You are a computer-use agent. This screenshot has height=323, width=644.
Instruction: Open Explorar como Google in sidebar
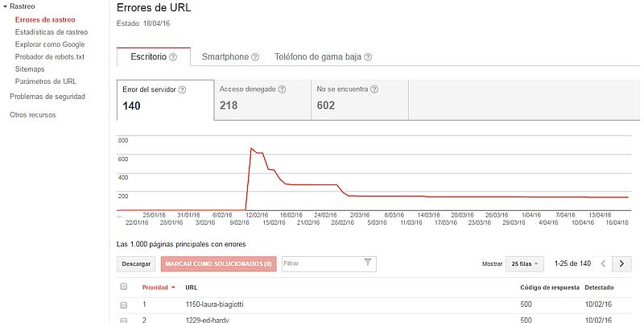tap(50, 44)
